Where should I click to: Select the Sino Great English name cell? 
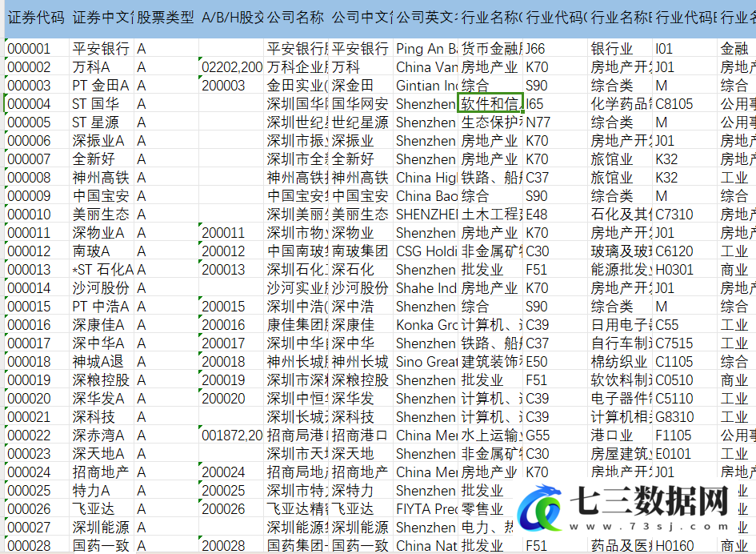[426, 361]
